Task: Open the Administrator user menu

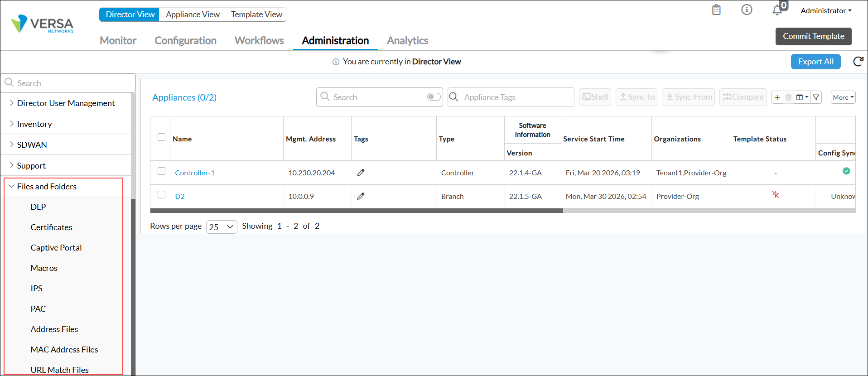Action: pos(826,10)
